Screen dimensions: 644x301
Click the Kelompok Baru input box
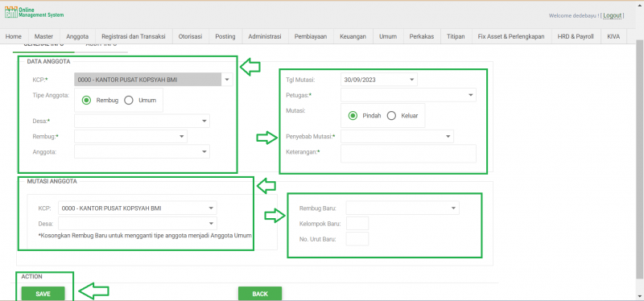357,224
